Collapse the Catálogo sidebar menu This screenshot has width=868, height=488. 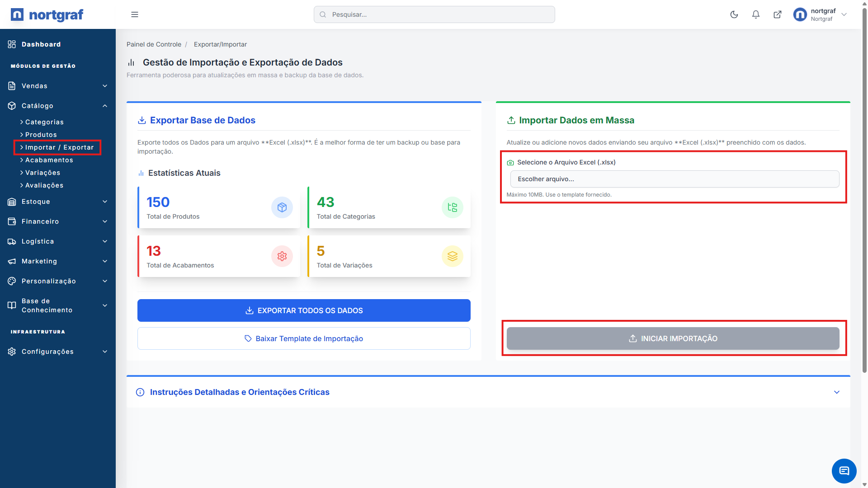click(x=58, y=106)
